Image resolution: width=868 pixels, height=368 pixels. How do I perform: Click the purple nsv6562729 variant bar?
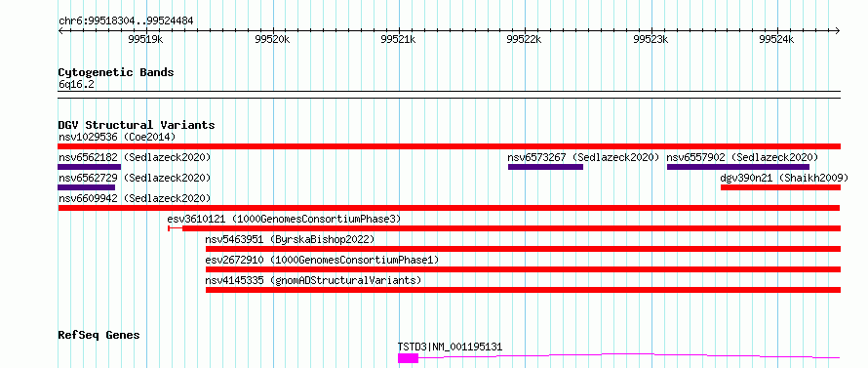coord(87,187)
